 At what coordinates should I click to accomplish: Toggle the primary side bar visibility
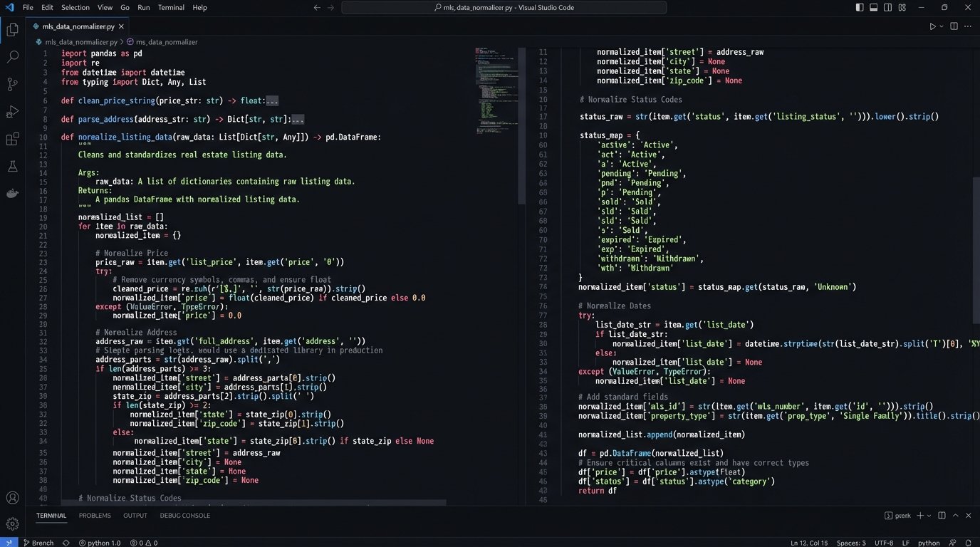pos(860,8)
